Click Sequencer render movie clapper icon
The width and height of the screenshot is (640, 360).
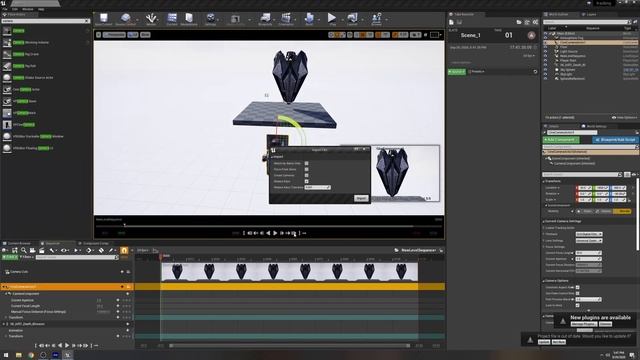pyautogui.click(x=42, y=250)
